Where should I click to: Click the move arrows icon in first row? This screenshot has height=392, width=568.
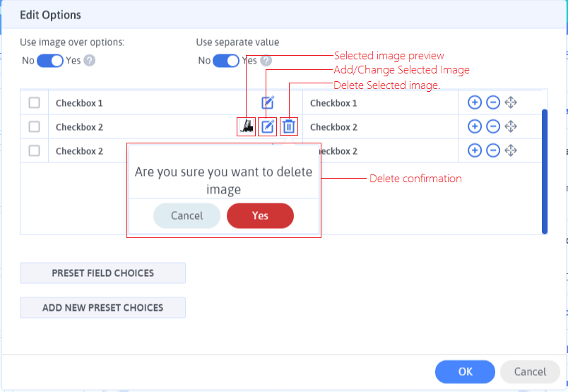point(511,102)
